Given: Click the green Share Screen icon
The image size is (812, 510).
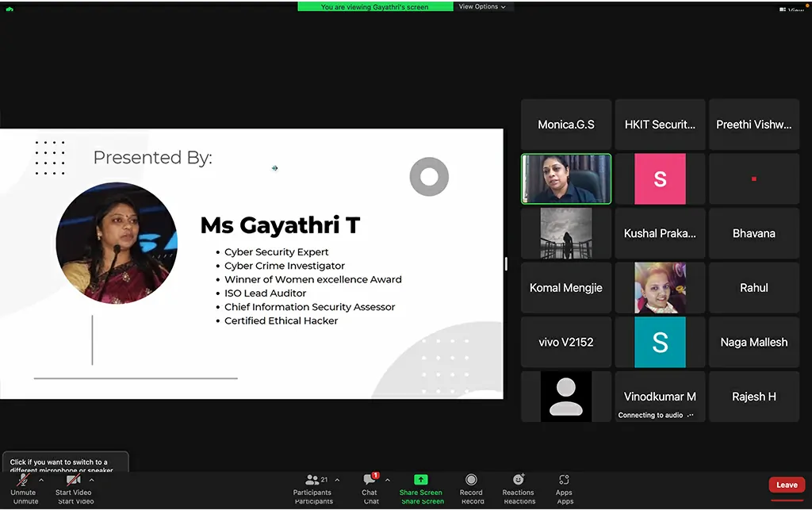Looking at the screenshot, I should tap(421, 479).
